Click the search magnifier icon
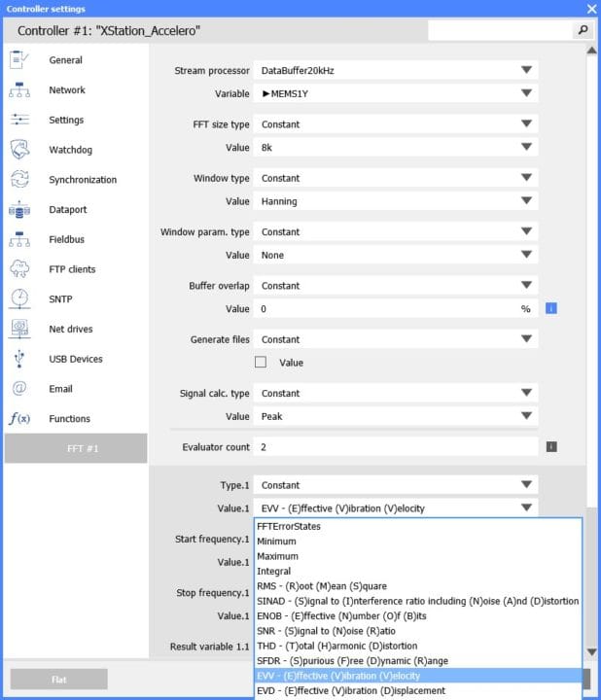The image size is (601, 700). tap(583, 30)
